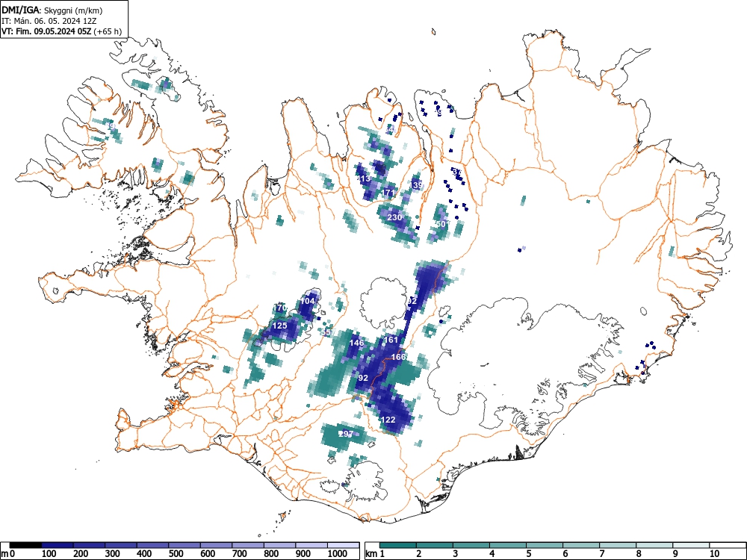Image resolution: width=747 pixels, height=560 pixels.
Task: Select the '4' label on the kilometre legend
Action: point(492,554)
